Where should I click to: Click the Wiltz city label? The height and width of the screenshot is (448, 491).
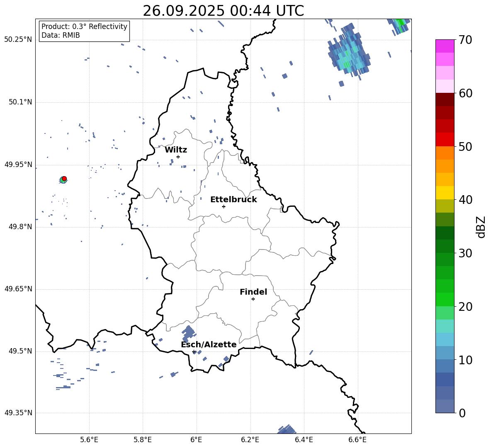176,150
